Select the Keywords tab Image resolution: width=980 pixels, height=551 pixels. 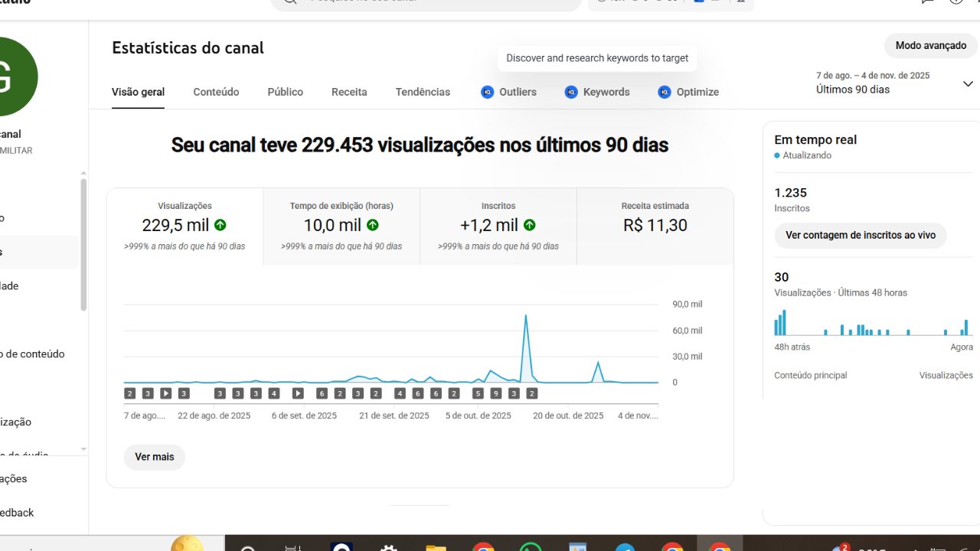tap(597, 92)
